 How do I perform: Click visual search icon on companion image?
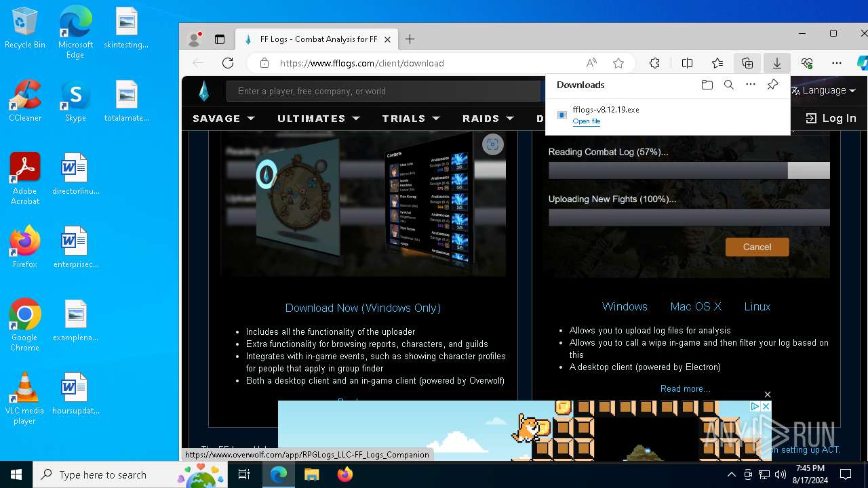tap(493, 144)
